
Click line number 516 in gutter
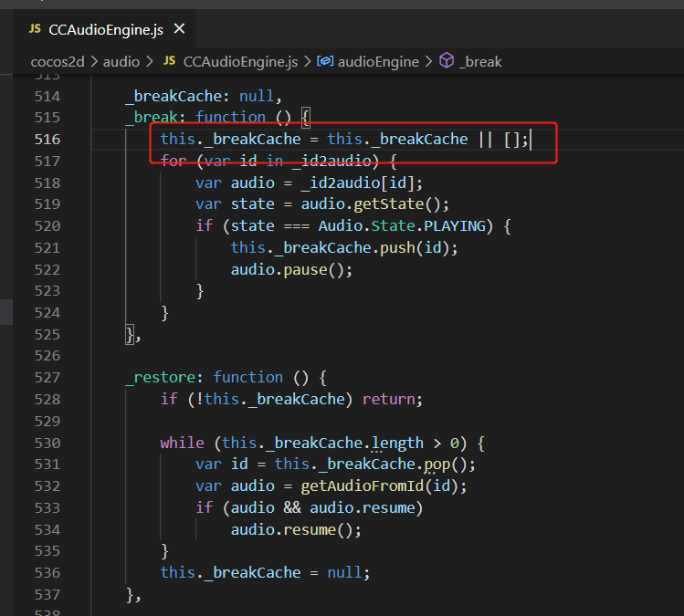pos(47,140)
